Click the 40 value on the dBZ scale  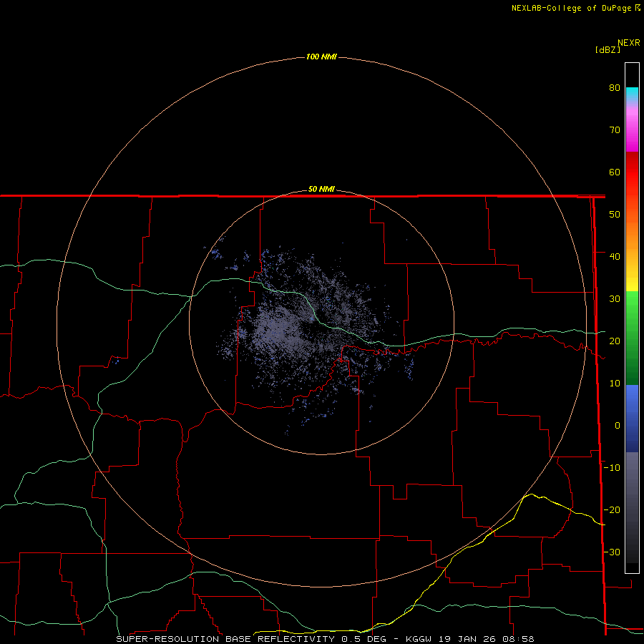point(615,257)
